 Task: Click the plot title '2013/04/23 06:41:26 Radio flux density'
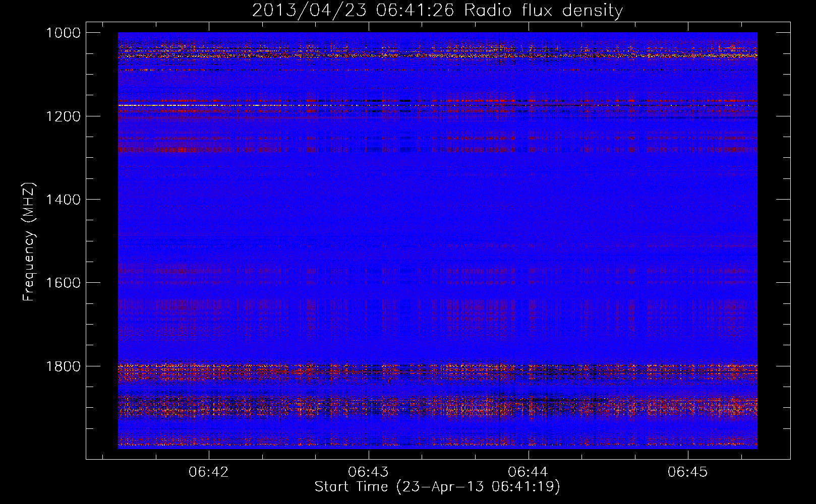[x=437, y=10]
